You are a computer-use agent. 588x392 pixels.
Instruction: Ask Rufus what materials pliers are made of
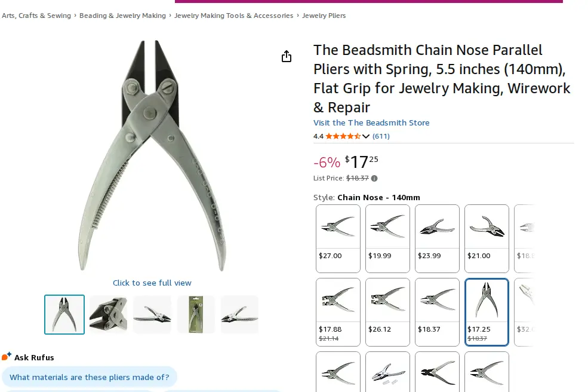coord(90,377)
